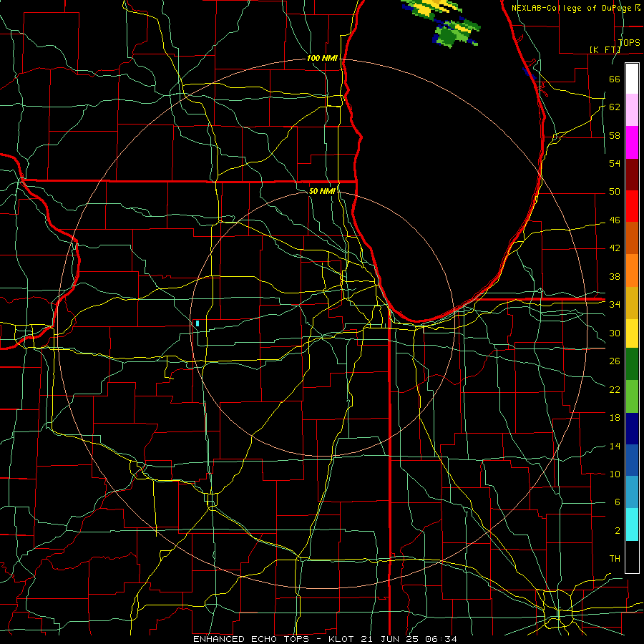This screenshot has height=644, width=644.
Task: Click the legend value 18
Action: pyautogui.click(x=615, y=418)
